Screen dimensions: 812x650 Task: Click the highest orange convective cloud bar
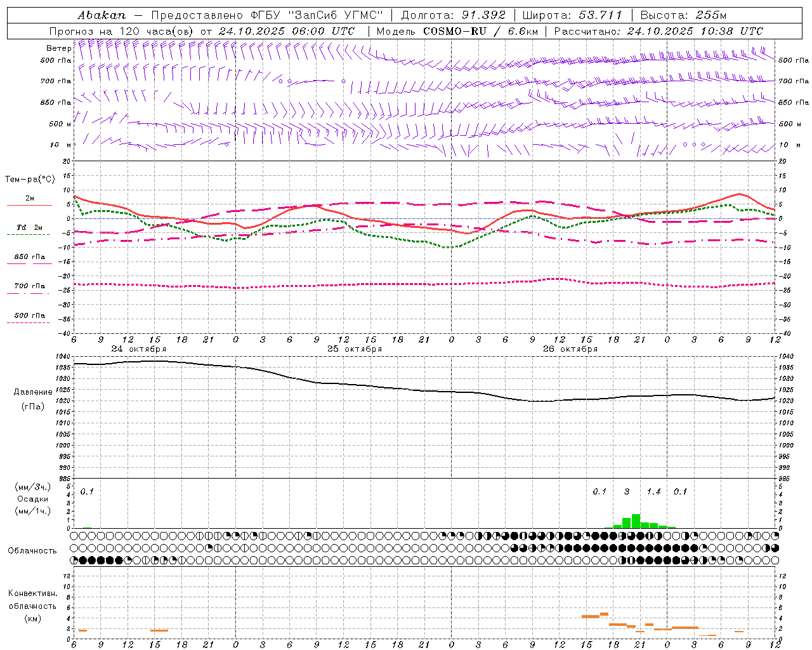604,614
